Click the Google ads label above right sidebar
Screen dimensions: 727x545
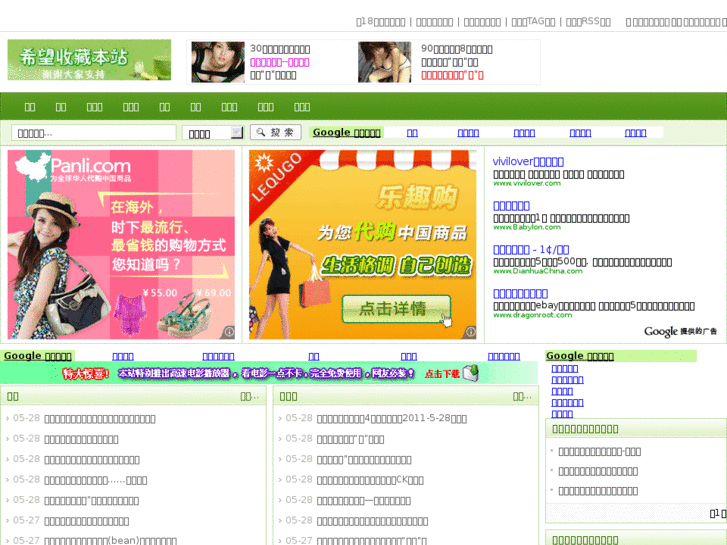click(580, 356)
